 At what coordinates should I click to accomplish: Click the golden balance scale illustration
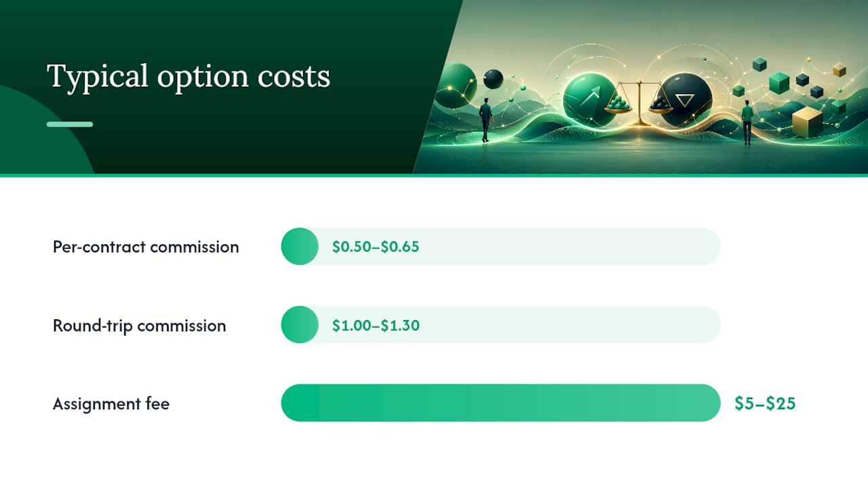click(x=639, y=103)
